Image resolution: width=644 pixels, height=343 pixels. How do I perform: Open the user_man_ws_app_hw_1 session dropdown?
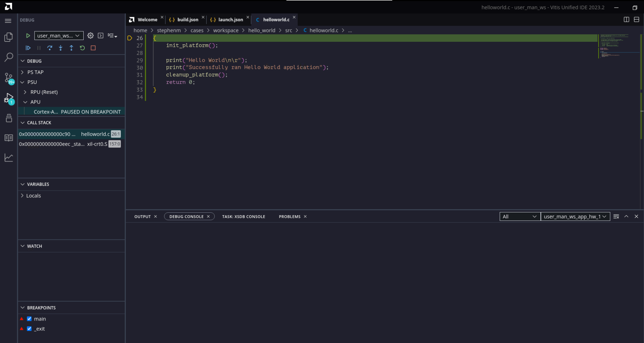coord(575,217)
